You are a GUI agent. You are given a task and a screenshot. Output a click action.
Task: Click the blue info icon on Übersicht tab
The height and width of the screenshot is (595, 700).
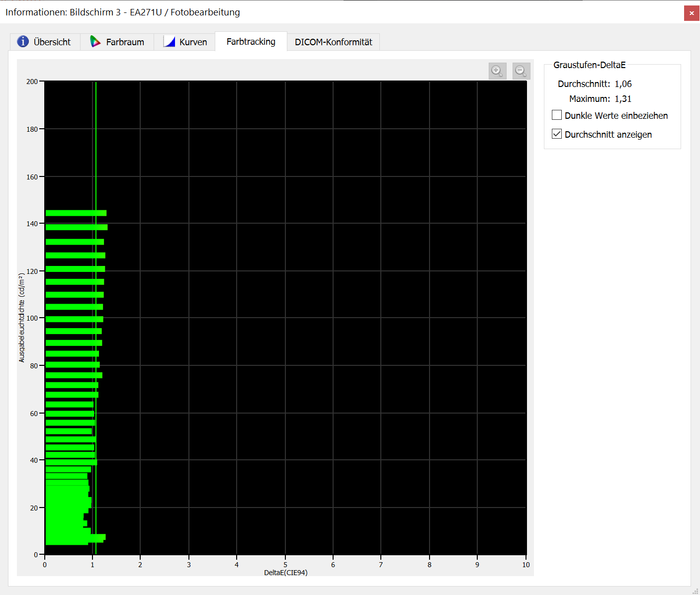pyautogui.click(x=23, y=42)
